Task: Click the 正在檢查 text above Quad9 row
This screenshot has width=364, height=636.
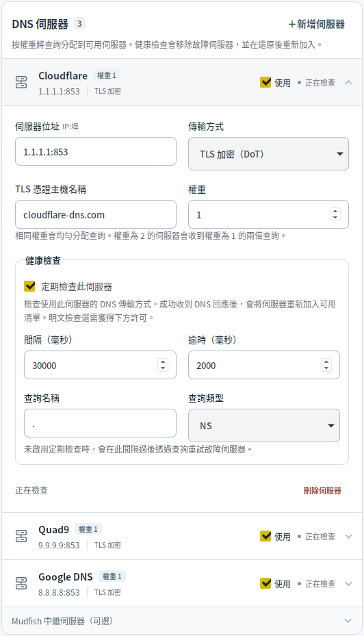Action: pos(31,490)
